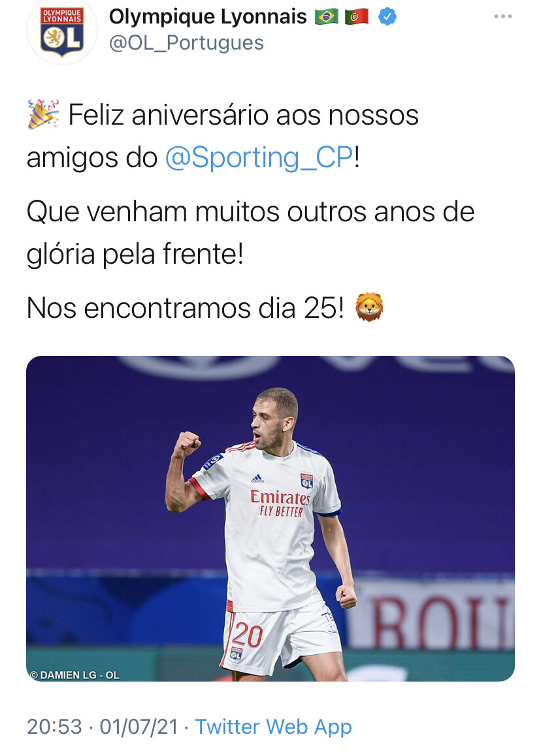Click the 20:53 tweet timestamp
The width and height of the screenshot is (541, 756).
pyautogui.click(x=54, y=727)
